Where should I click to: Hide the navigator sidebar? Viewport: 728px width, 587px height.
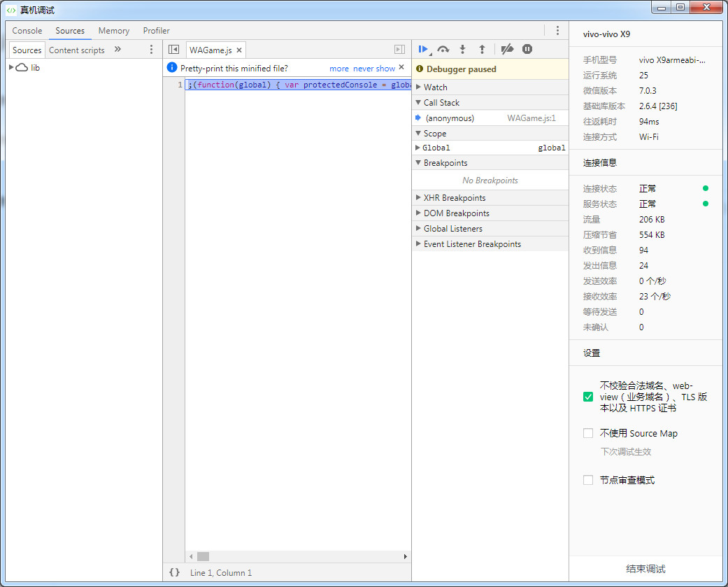[174, 50]
